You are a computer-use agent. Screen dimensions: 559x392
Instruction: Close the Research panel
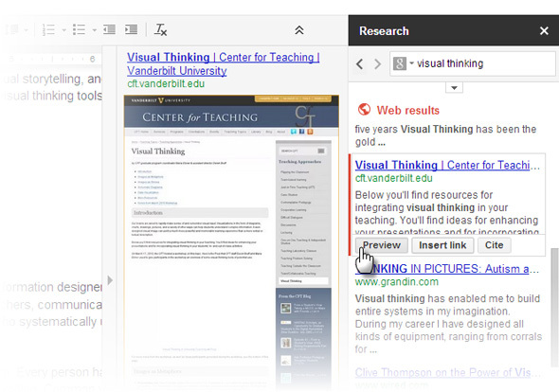tap(544, 31)
